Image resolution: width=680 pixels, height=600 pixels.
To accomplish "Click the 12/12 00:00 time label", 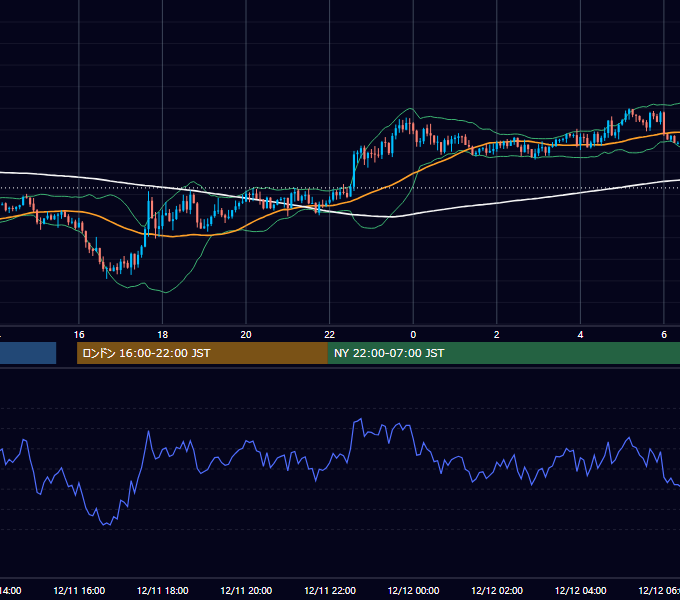I will click(413, 590).
